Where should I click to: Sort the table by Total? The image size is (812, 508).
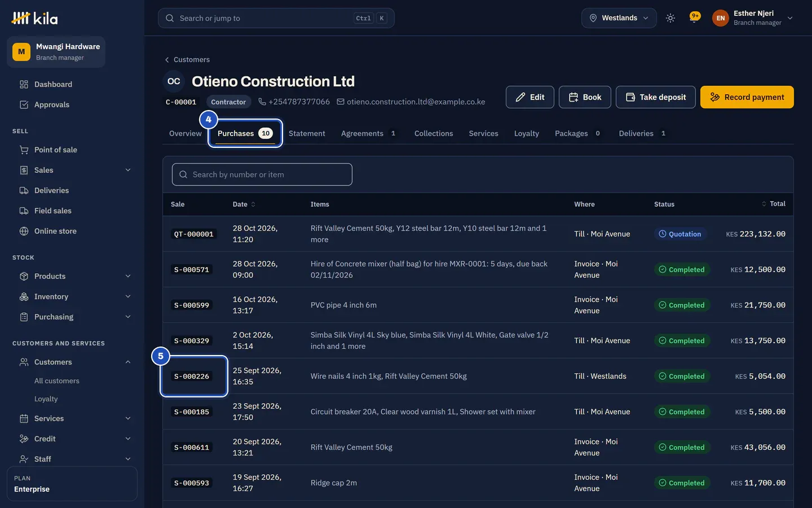coord(774,204)
